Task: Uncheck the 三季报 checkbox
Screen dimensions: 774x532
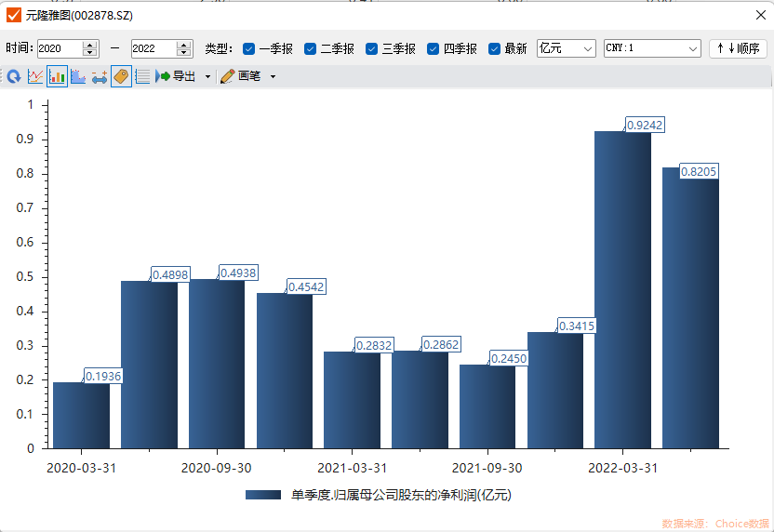Action: tap(372, 49)
